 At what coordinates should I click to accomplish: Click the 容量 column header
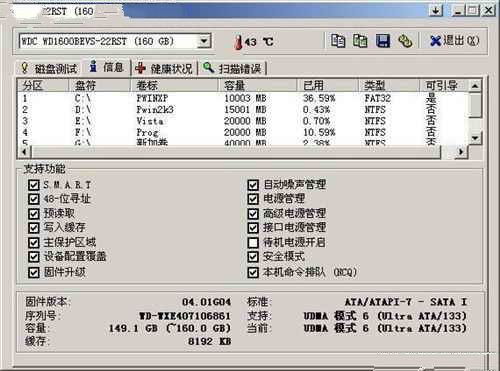click(257, 86)
